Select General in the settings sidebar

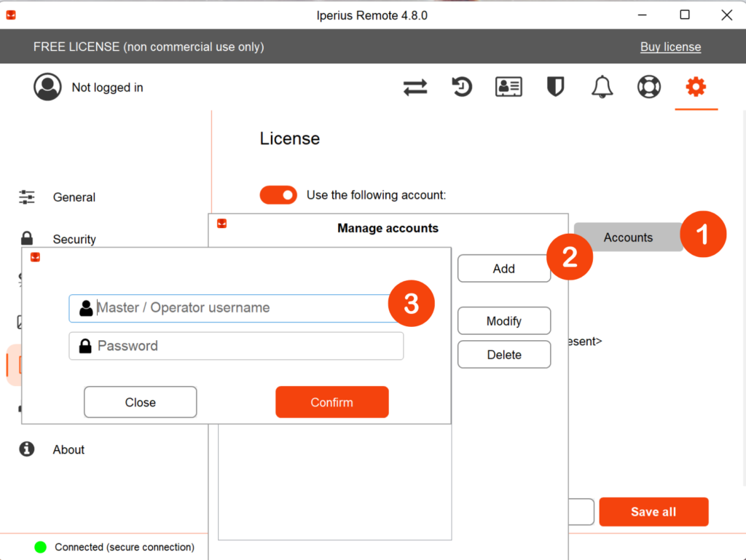point(74,197)
